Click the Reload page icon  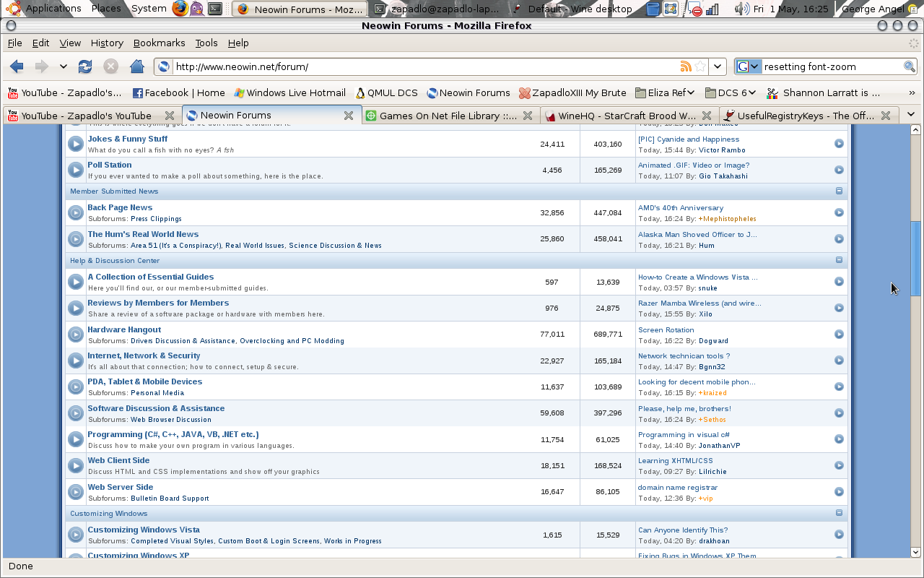tap(85, 66)
